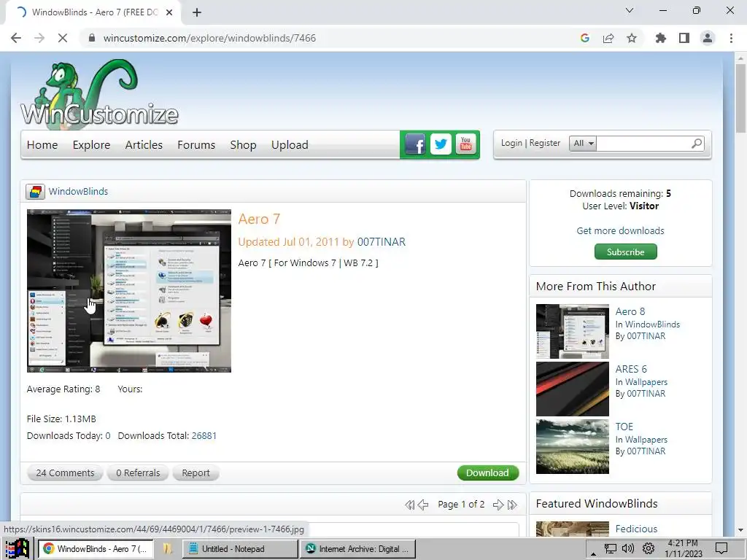Open the Explore menu item

pos(91,145)
